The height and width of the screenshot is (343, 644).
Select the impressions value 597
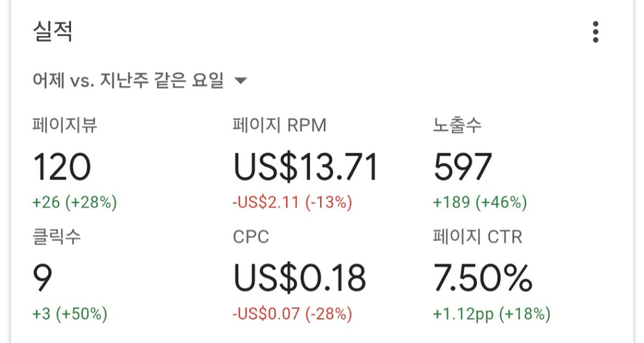[463, 167]
